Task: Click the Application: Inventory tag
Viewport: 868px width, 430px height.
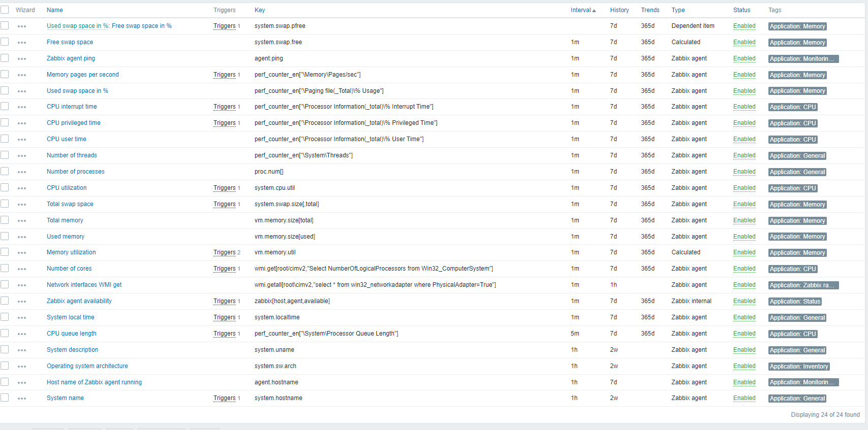Action: [799, 367]
